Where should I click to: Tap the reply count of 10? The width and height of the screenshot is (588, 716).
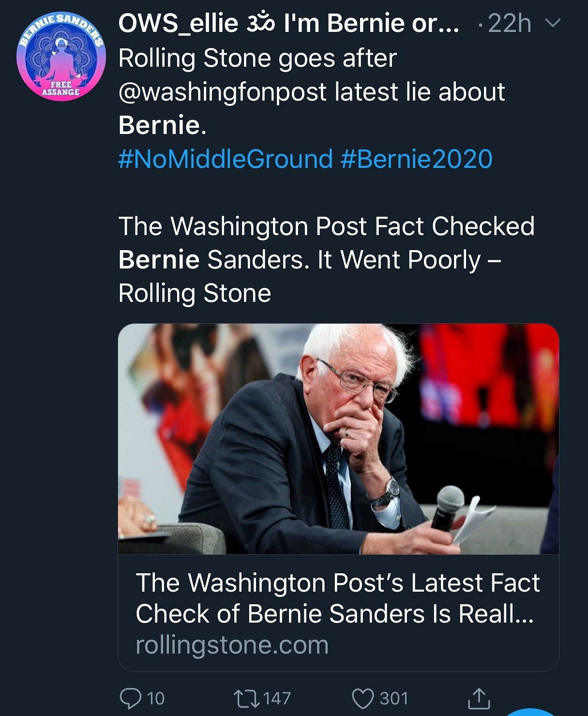tap(155, 699)
